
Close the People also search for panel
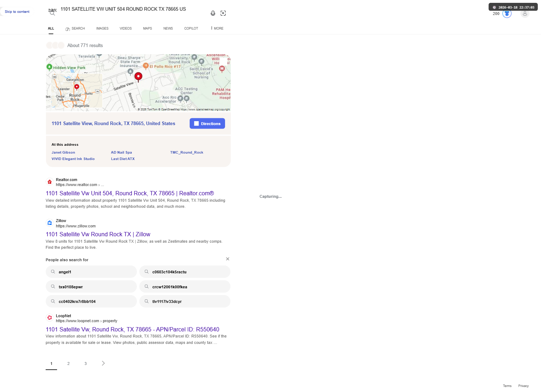pos(228,259)
